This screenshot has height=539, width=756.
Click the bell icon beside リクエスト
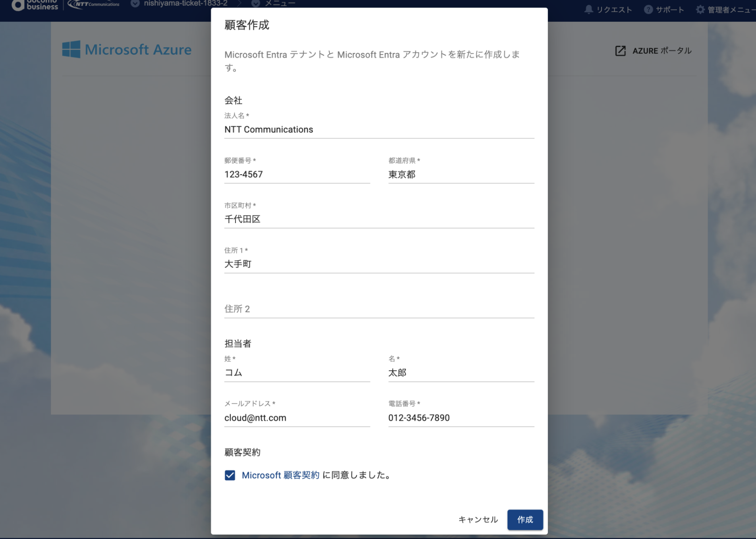[588, 10]
